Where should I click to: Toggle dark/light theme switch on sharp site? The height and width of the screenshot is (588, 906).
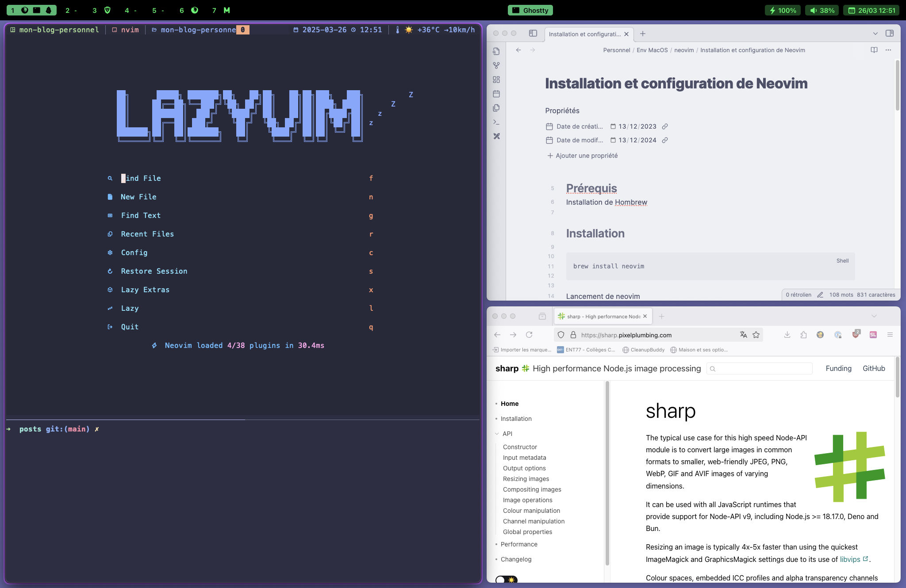[507, 580]
